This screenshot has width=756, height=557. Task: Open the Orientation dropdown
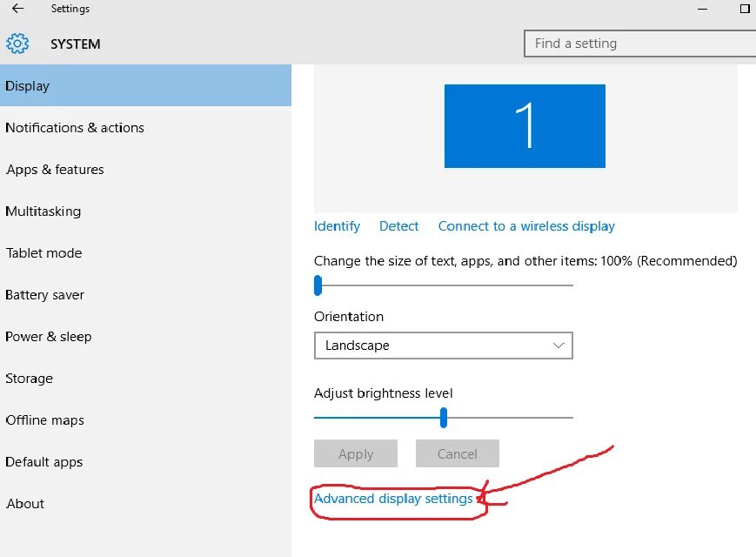pyautogui.click(x=443, y=346)
